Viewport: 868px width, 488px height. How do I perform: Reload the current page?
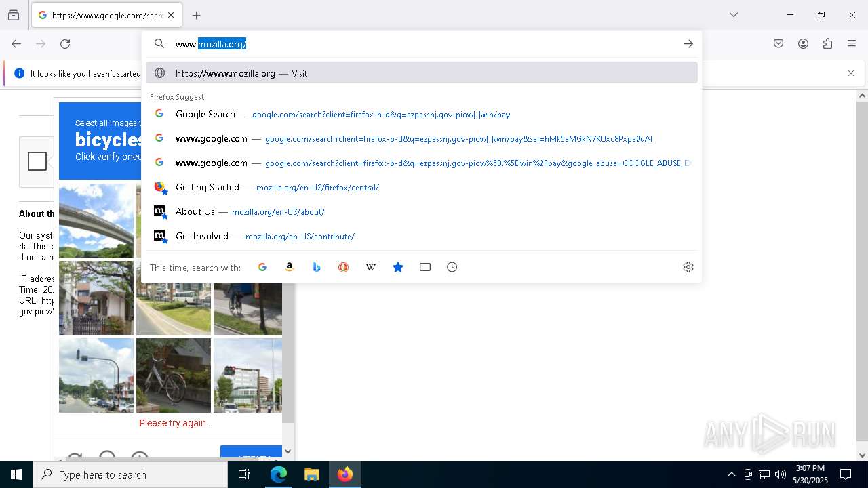click(65, 44)
